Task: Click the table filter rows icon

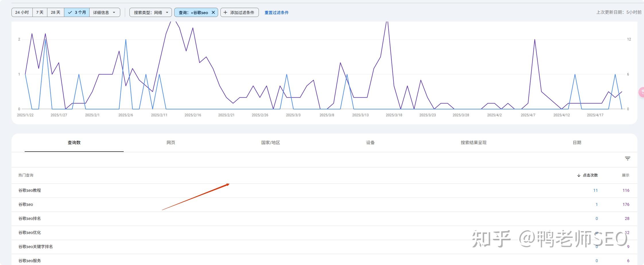Action: [x=627, y=158]
